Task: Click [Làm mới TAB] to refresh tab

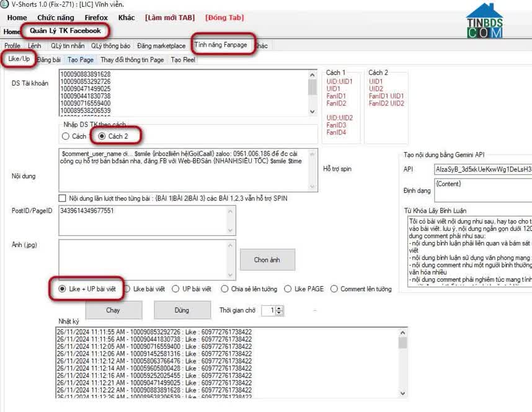Action: pyautogui.click(x=170, y=17)
